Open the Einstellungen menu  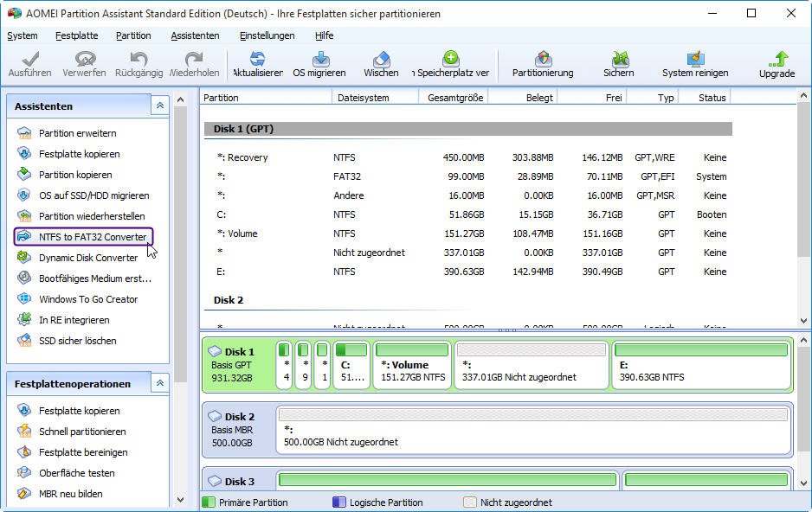point(267,35)
